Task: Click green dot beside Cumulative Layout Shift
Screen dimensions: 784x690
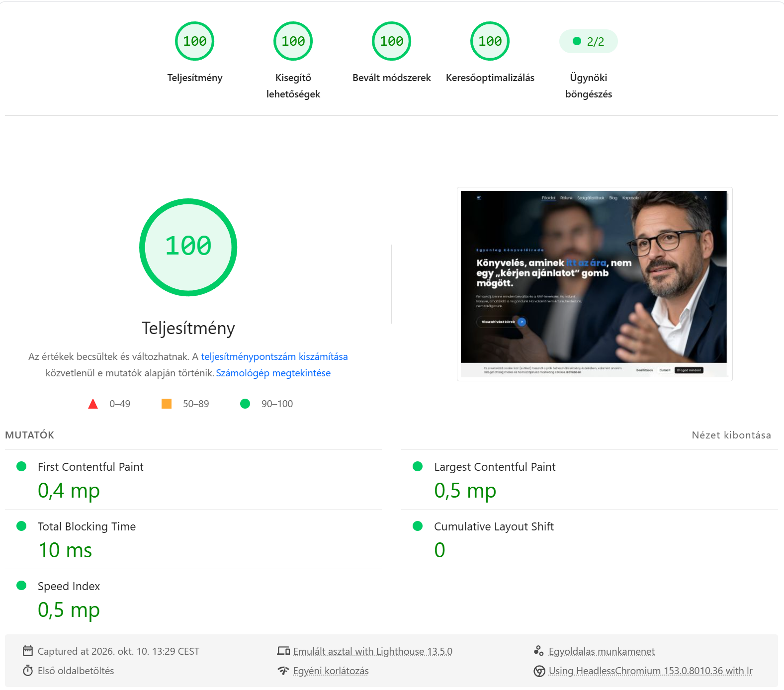Action: tap(418, 526)
